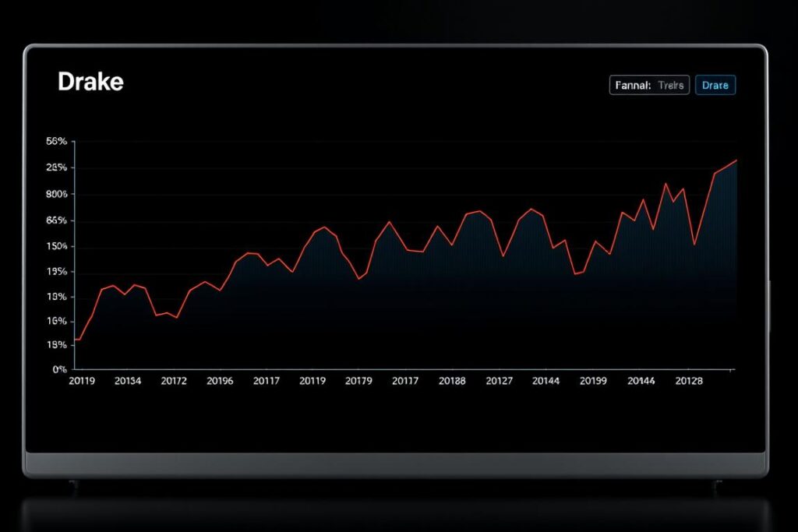Click the '56%' y-axis label
Image resolution: width=798 pixels, height=532 pixels.
56,142
